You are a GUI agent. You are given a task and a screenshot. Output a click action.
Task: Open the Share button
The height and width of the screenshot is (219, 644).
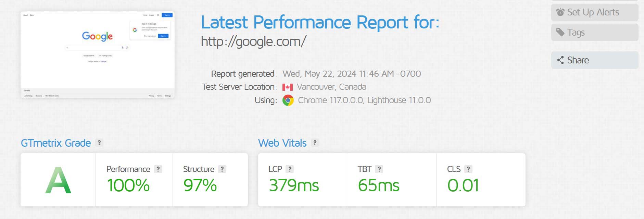[595, 60]
